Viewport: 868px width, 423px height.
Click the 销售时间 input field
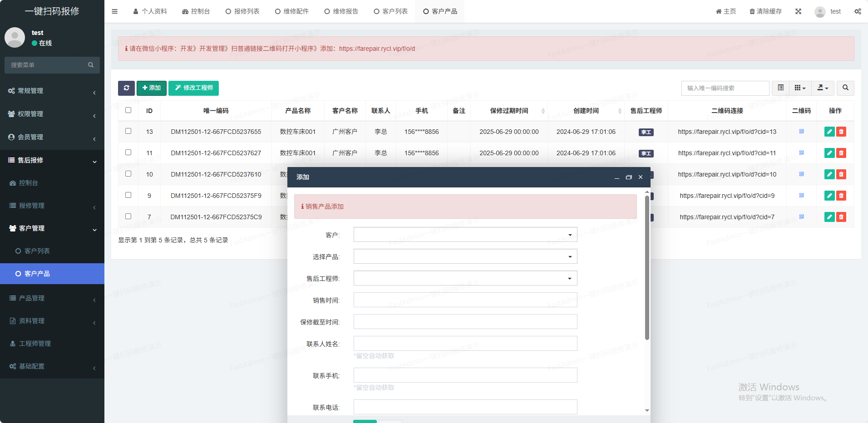[x=465, y=300]
